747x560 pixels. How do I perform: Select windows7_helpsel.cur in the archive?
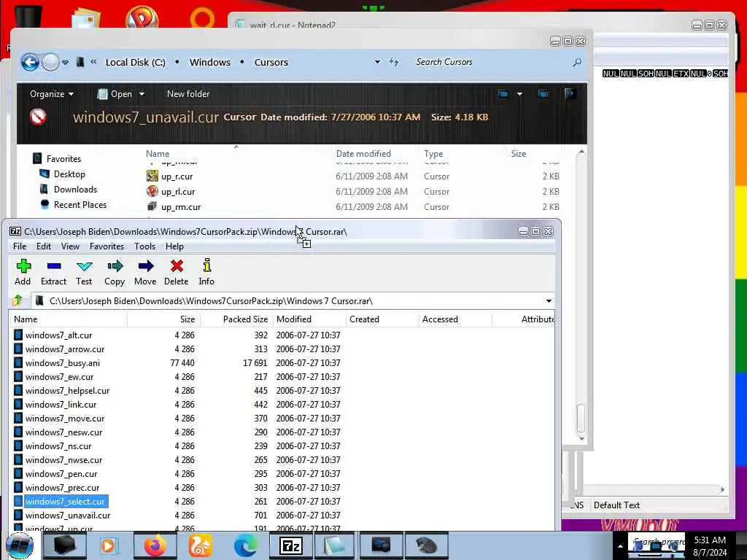click(x=67, y=391)
